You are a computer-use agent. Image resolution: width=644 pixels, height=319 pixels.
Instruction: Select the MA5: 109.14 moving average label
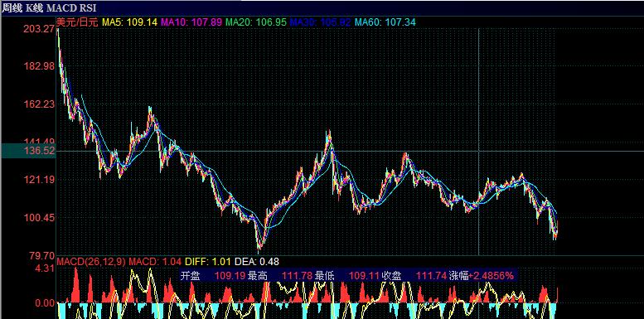click(x=130, y=22)
